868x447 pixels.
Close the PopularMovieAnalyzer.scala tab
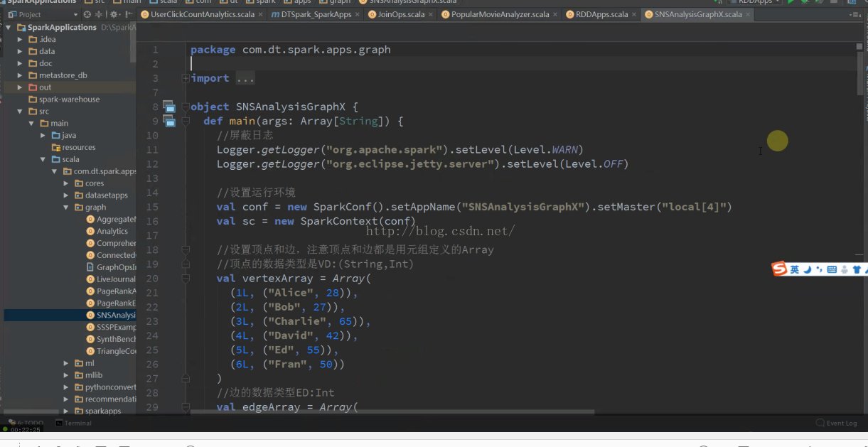[x=555, y=14]
